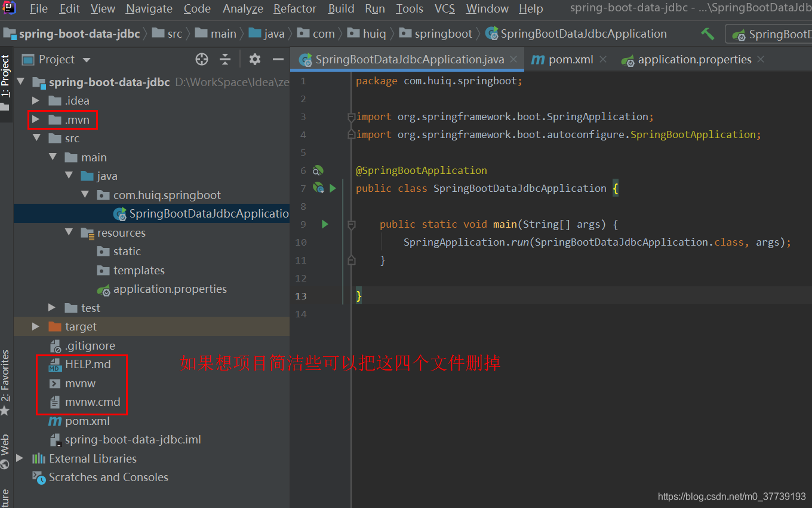Expand the .idea folder

(x=36, y=100)
